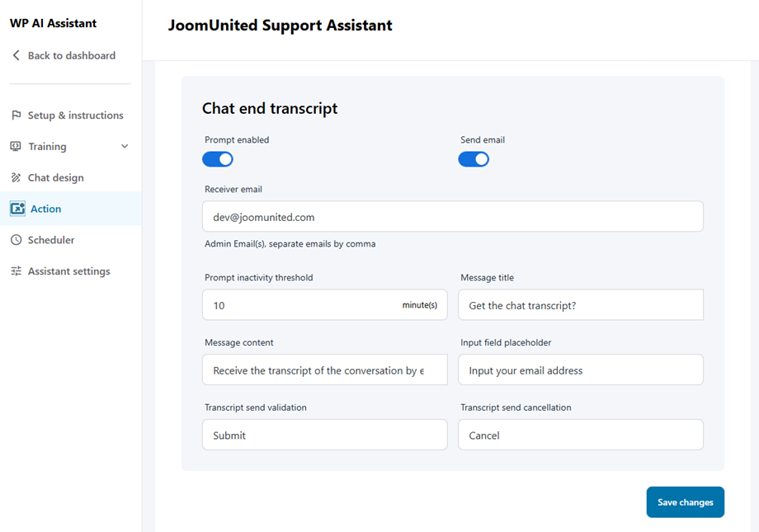Image resolution: width=759 pixels, height=532 pixels.
Task: Click the Action icon in sidebar
Action: click(x=17, y=210)
